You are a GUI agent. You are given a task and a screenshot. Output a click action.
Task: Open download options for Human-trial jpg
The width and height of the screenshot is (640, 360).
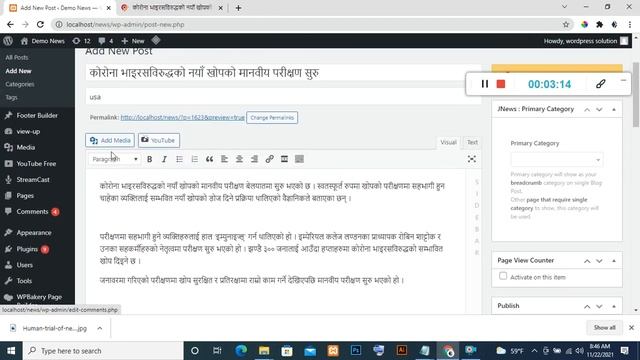(x=100, y=328)
